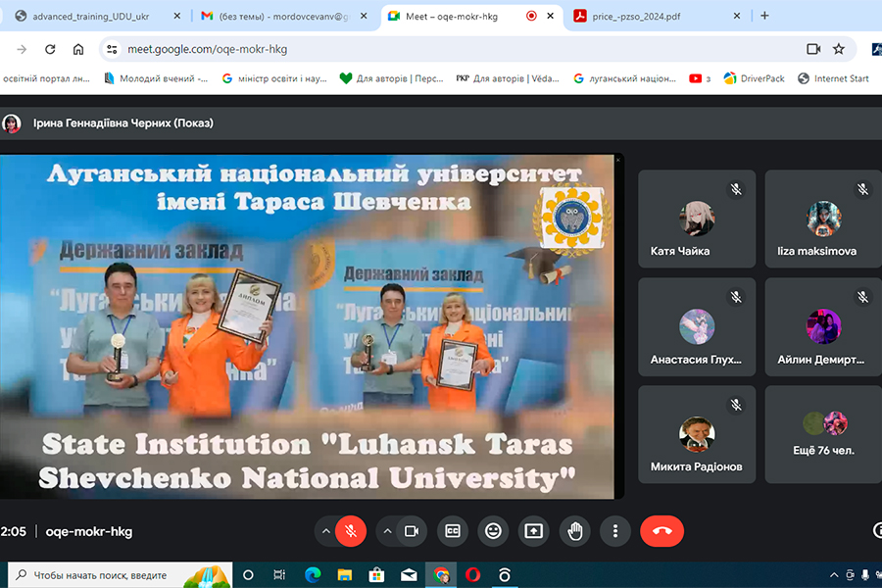This screenshot has width=882, height=588.
Task: Launch Microsoft Edge from taskbar
Action: tap(313, 575)
